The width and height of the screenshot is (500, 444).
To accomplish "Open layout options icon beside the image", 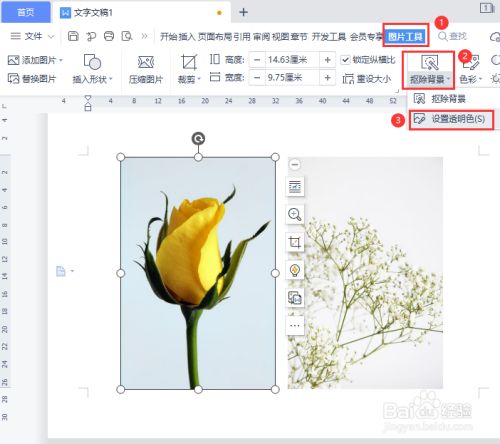I will [x=295, y=186].
